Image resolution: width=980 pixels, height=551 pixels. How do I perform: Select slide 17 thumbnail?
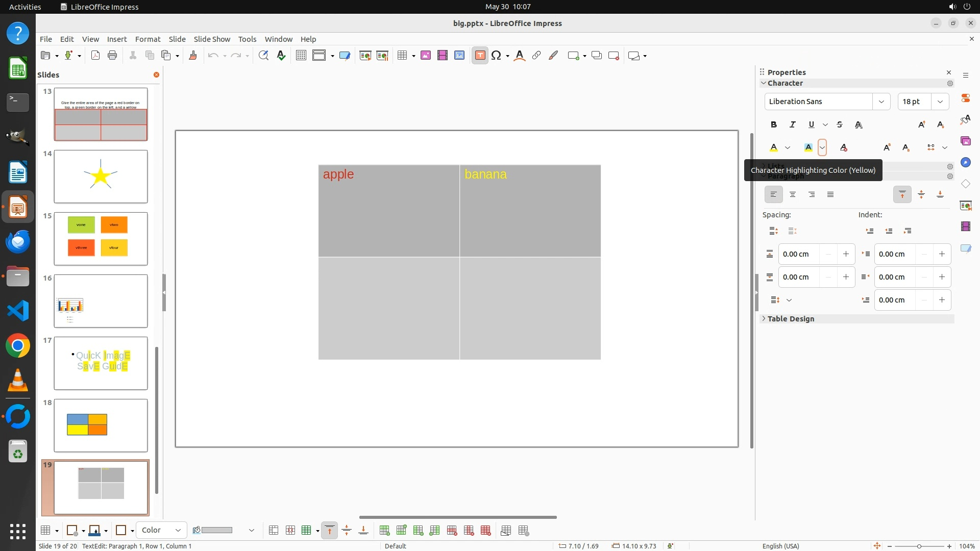pyautogui.click(x=101, y=363)
